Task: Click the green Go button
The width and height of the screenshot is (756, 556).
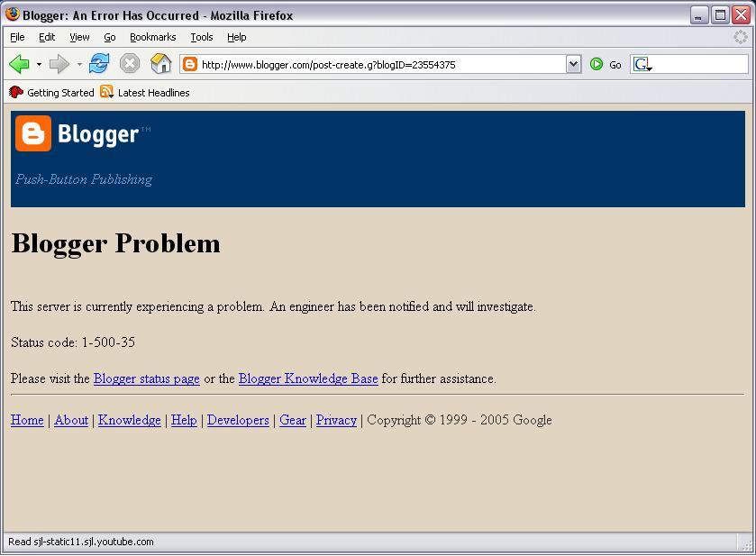Action: (x=606, y=65)
